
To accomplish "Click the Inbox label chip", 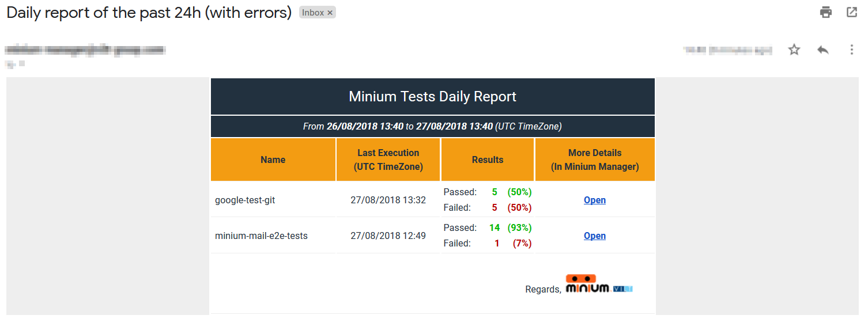I will (318, 13).
